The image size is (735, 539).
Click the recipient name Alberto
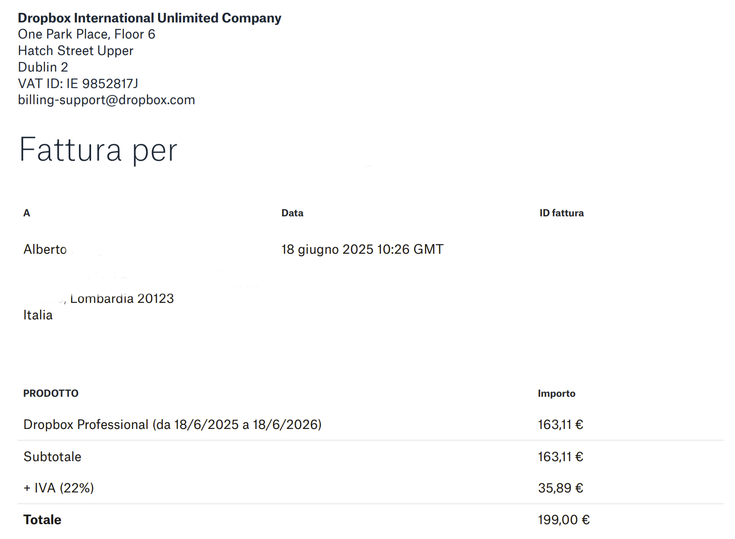(x=45, y=249)
